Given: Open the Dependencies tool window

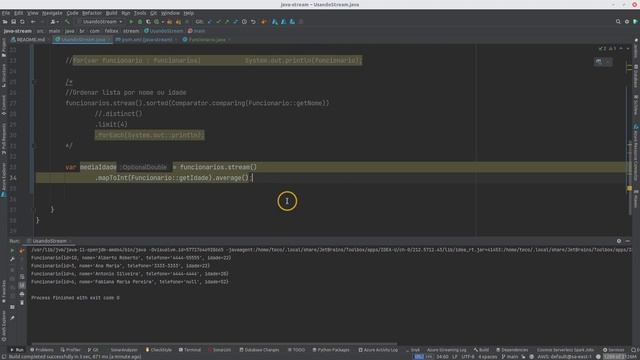Looking at the screenshot, I should (x=512, y=350).
